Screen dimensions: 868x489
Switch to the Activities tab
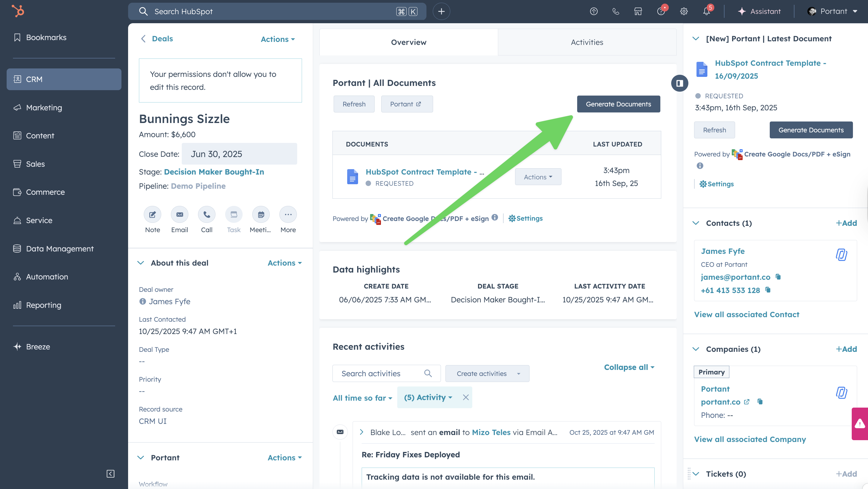pyautogui.click(x=587, y=42)
